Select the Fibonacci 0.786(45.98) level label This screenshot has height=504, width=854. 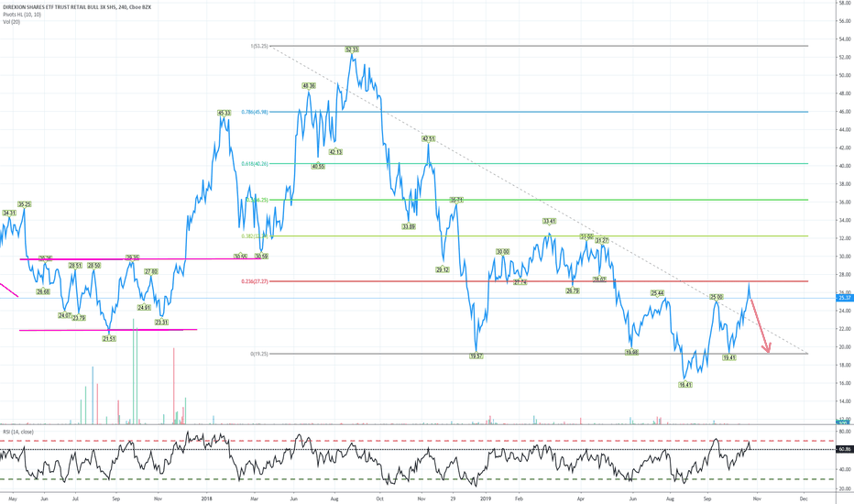tap(255, 112)
